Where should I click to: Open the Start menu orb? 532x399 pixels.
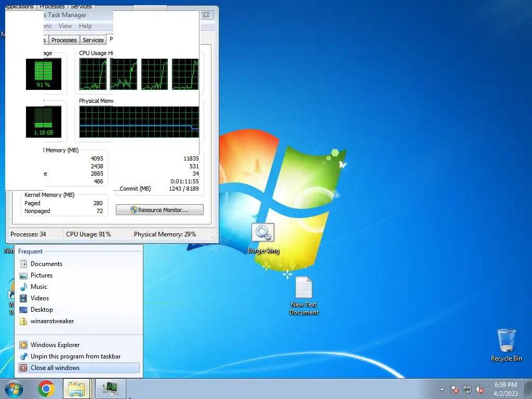click(x=14, y=389)
